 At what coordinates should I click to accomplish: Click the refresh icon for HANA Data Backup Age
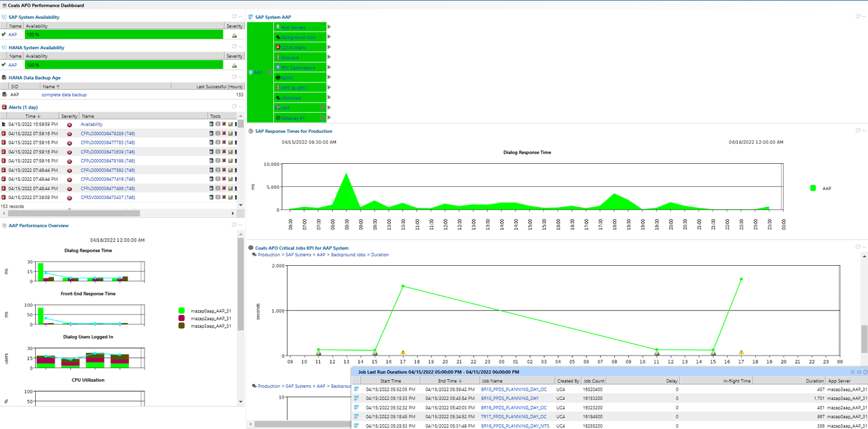coord(234,77)
